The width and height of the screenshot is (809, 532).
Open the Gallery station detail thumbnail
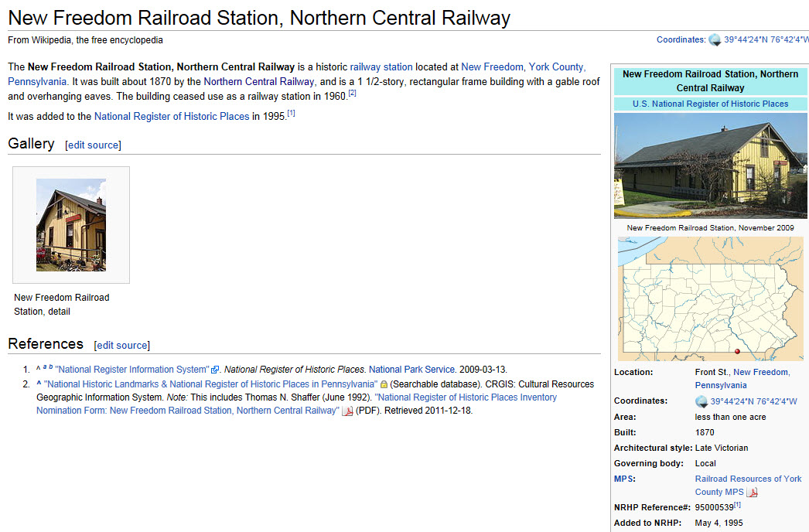coord(71,224)
